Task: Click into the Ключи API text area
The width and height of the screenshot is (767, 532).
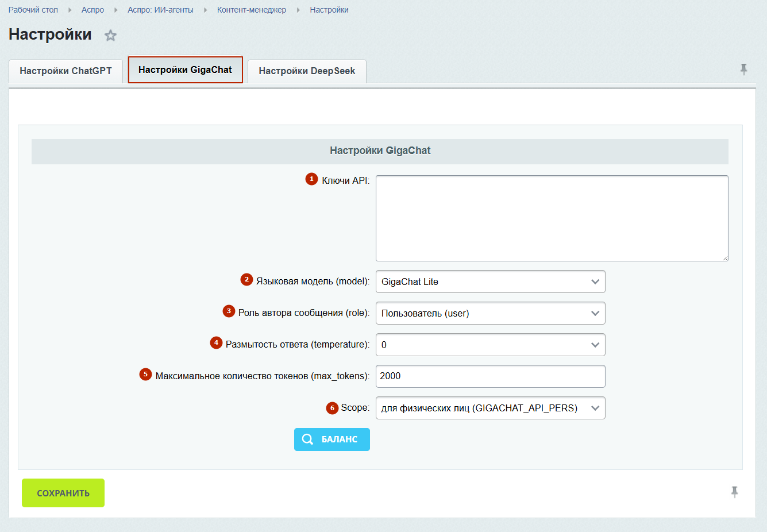Action: pos(552,218)
